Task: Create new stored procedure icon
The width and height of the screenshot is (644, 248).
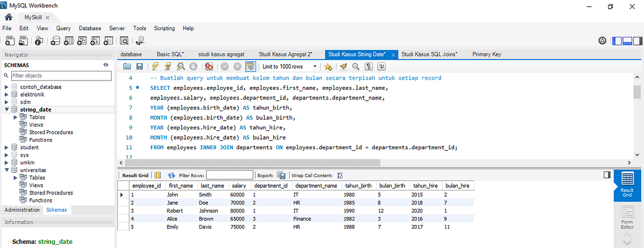Action: click(x=96, y=40)
